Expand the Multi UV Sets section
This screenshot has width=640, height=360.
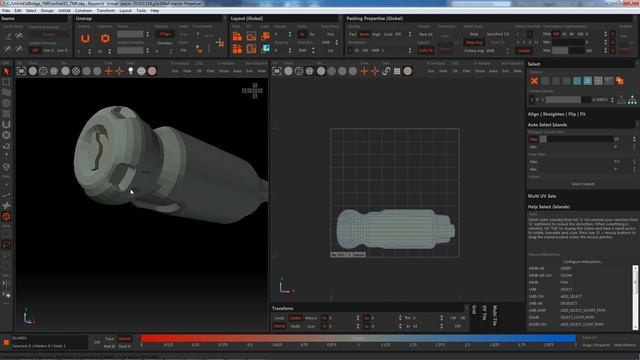542,196
